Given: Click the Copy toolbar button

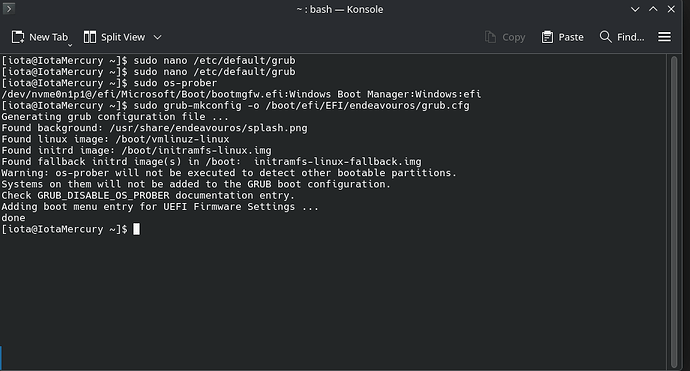Looking at the screenshot, I should tap(505, 37).
